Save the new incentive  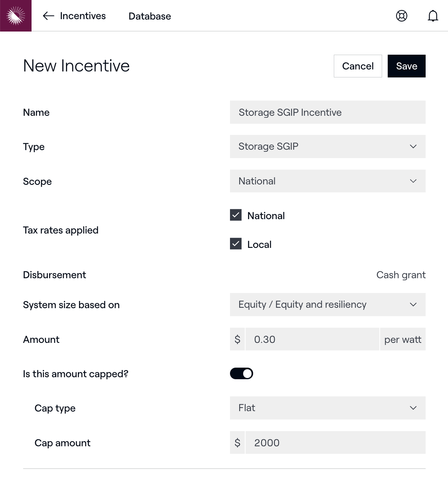[x=406, y=66]
